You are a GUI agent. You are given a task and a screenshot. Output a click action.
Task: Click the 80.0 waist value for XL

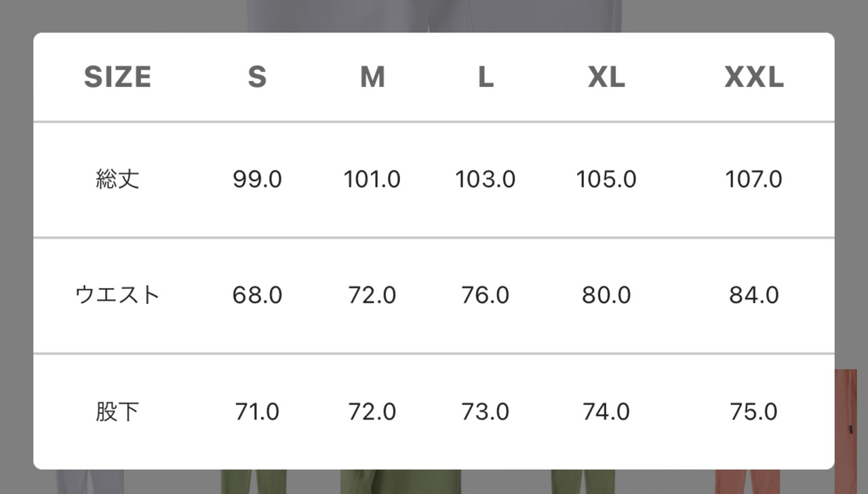606,296
